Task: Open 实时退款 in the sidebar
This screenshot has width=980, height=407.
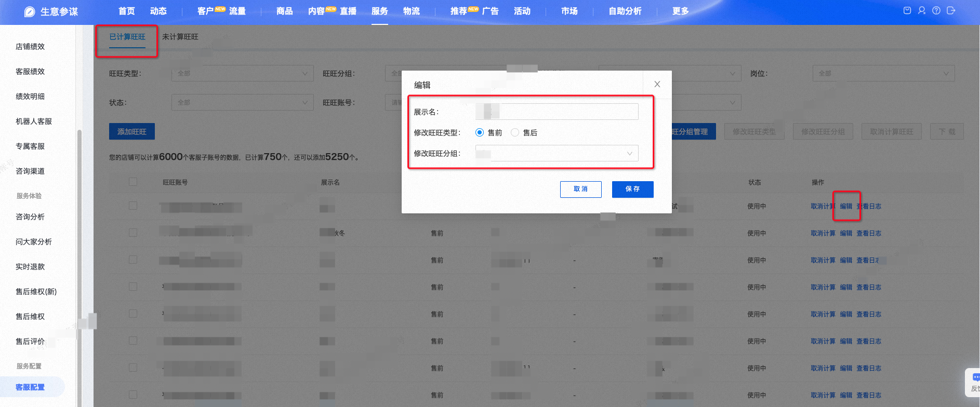Action: click(30, 266)
